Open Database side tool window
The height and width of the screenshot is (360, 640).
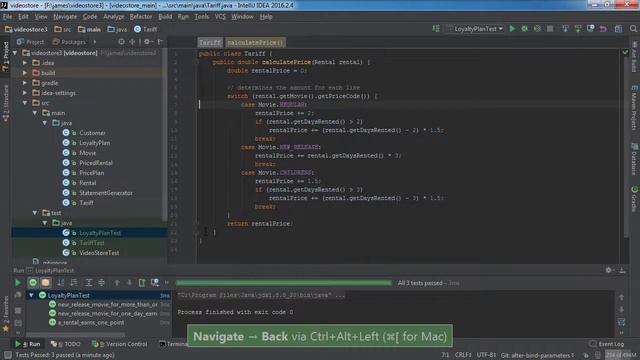[635, 159]
